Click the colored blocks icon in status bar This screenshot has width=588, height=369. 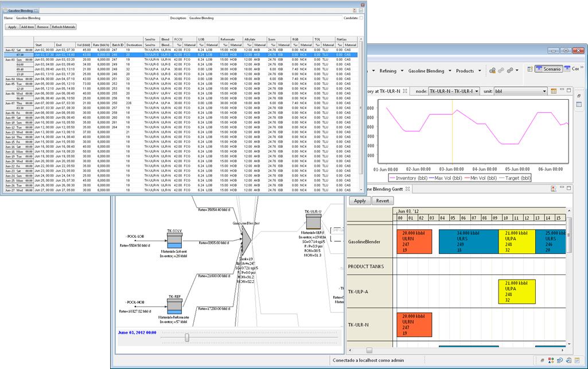tap(551, 360)
